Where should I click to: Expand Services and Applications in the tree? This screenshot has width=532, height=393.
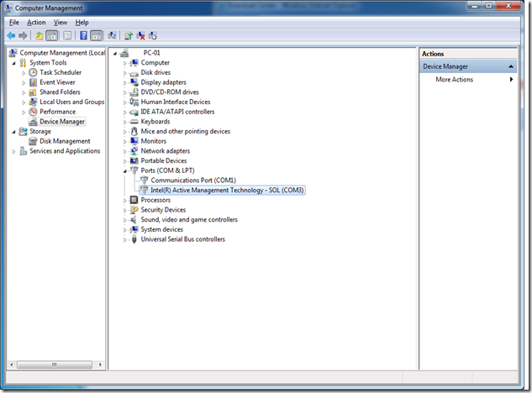[13, 151]
